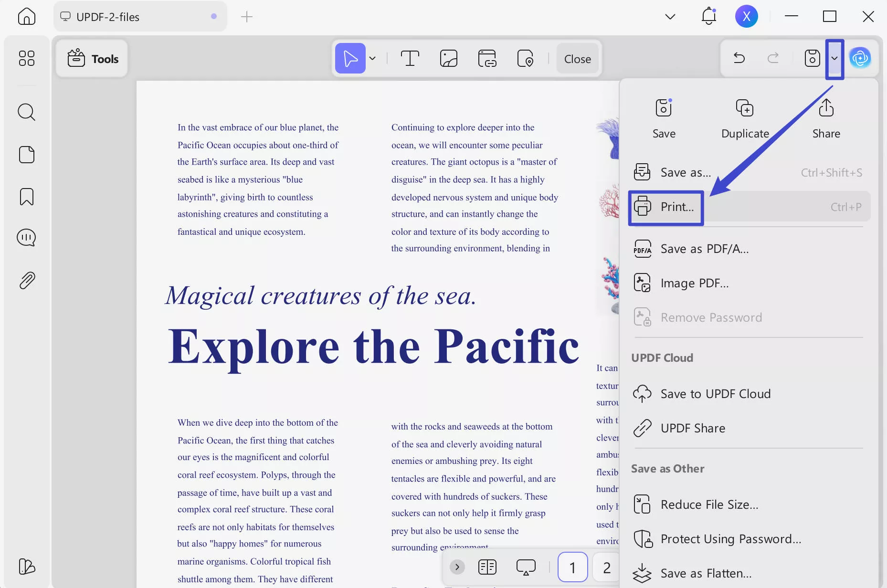Expand the select tool dropdown chevron
Viewport: 887px width, 588px height.
(x=373, y=58)
